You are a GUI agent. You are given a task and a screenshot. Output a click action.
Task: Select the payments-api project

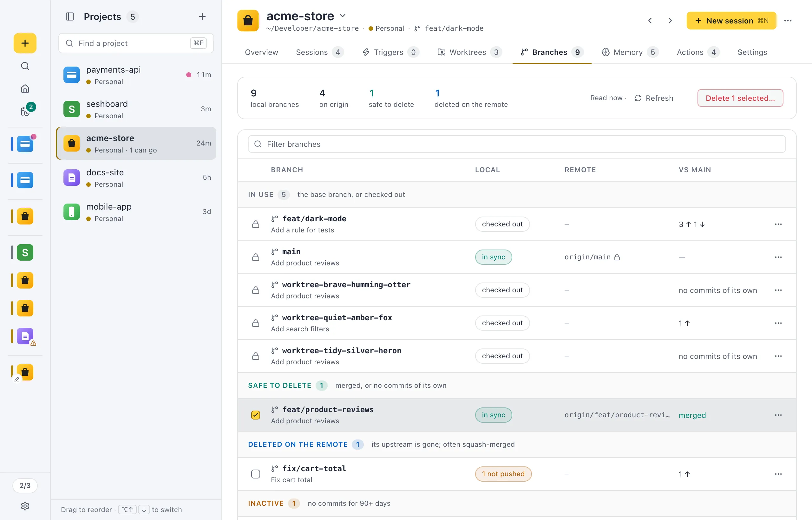[x=136, y=75]
